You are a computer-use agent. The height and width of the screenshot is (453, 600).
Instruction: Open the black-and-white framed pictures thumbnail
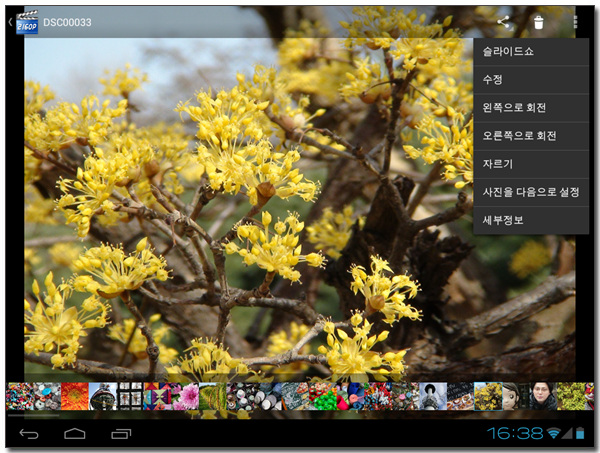(130, 396)
